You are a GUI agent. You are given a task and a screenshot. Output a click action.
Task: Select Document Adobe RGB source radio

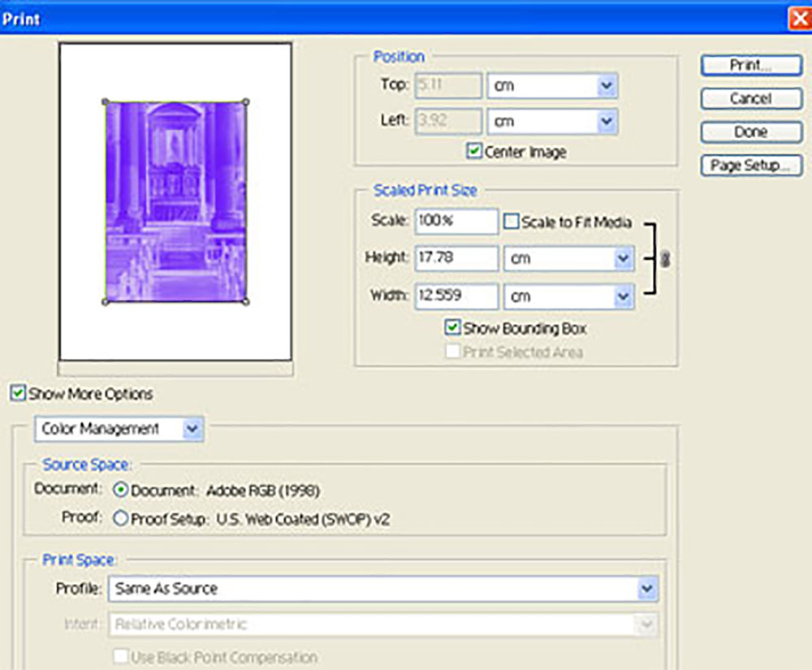[x=120, y=490]
